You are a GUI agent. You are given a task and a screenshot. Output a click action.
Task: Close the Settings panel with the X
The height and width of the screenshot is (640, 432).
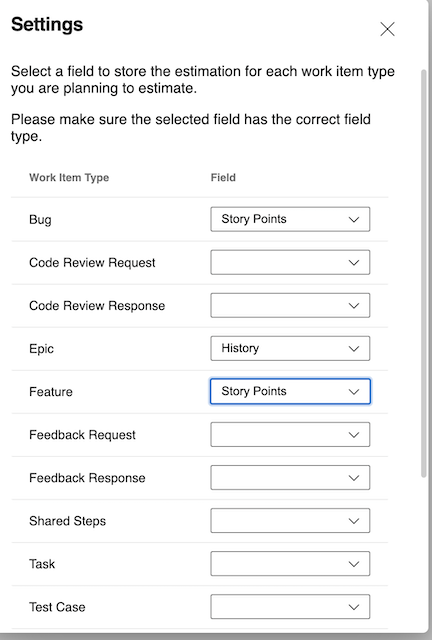(x=387, y=29)
